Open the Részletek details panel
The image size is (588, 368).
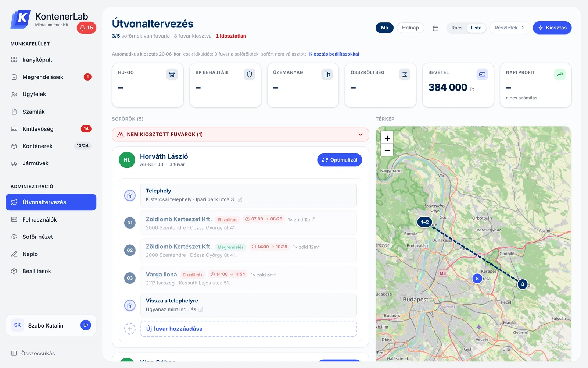509,28
